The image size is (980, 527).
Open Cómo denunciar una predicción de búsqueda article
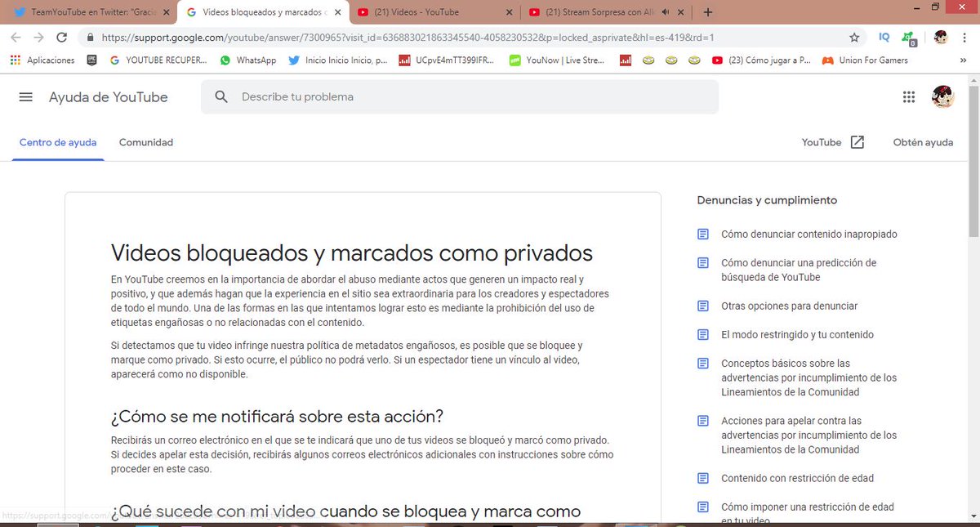coord(799,270)
